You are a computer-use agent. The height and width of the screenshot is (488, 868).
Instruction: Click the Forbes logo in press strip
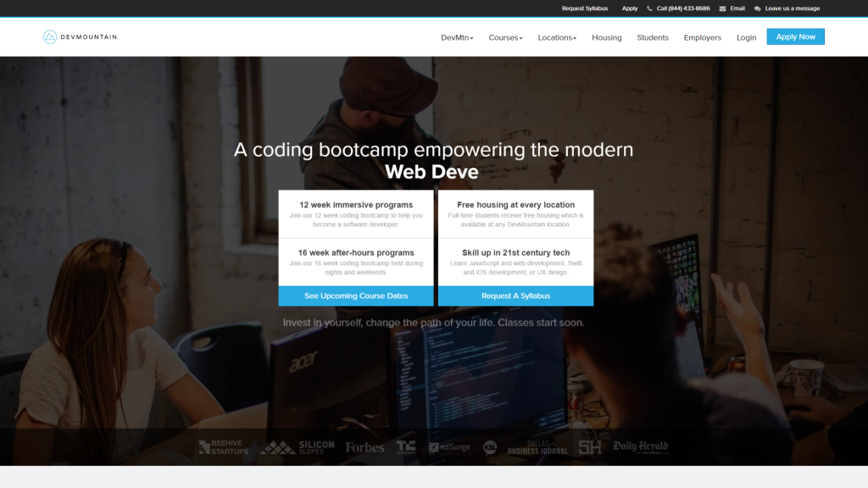(364, 447)
